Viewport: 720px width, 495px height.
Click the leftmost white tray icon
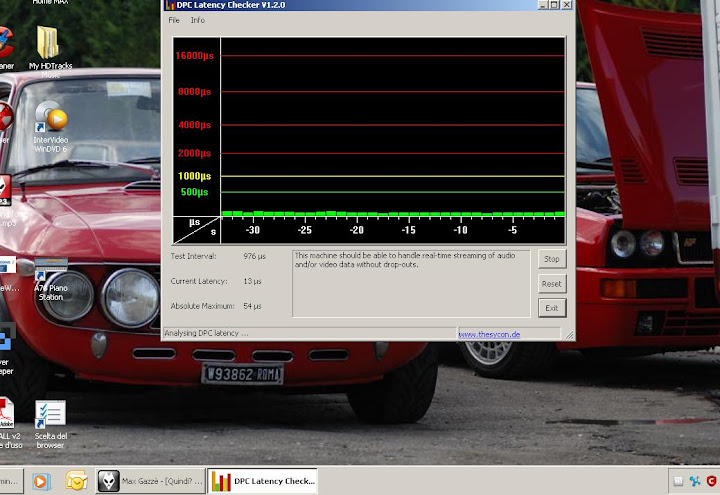click(x=678, y=481)
